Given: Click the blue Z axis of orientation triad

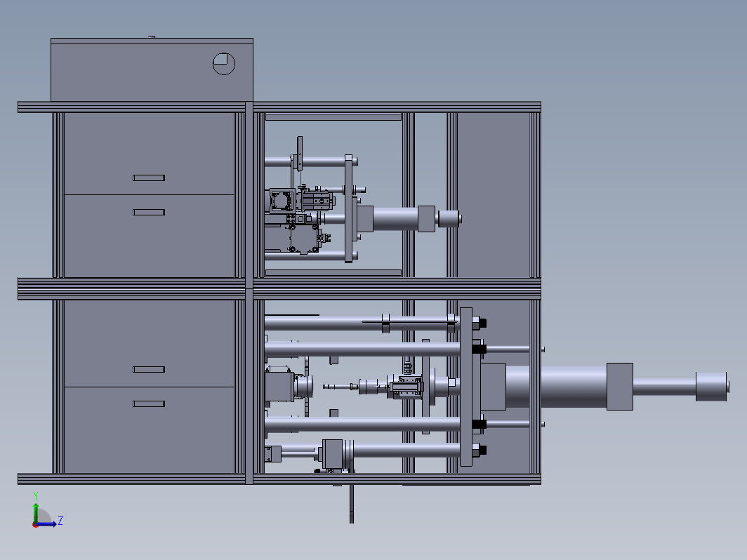Looking at the screenshot, I should click(x=48, y=524).
